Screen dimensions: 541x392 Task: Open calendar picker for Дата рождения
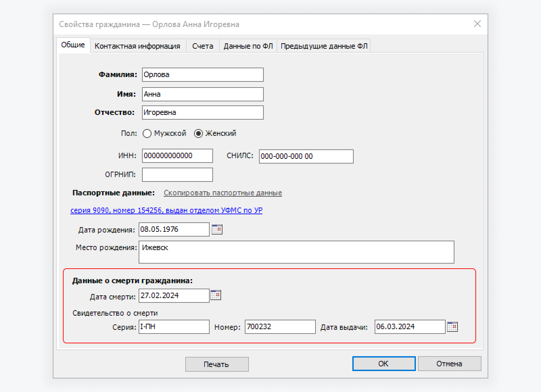217,229
